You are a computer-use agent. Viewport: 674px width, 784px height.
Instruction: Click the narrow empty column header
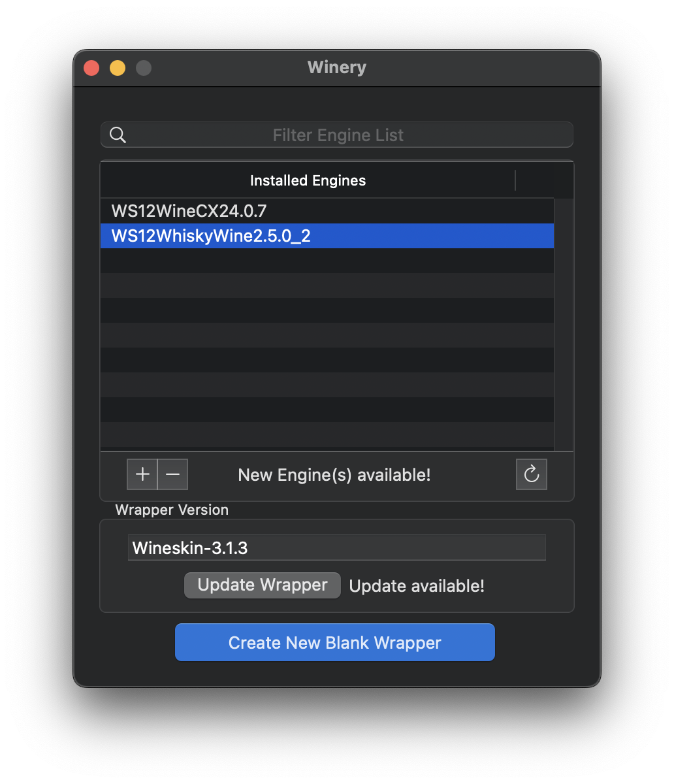click(544, 181)
